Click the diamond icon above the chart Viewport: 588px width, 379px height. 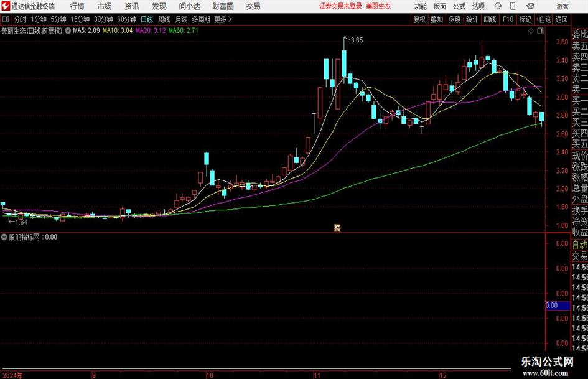(531, 31)
